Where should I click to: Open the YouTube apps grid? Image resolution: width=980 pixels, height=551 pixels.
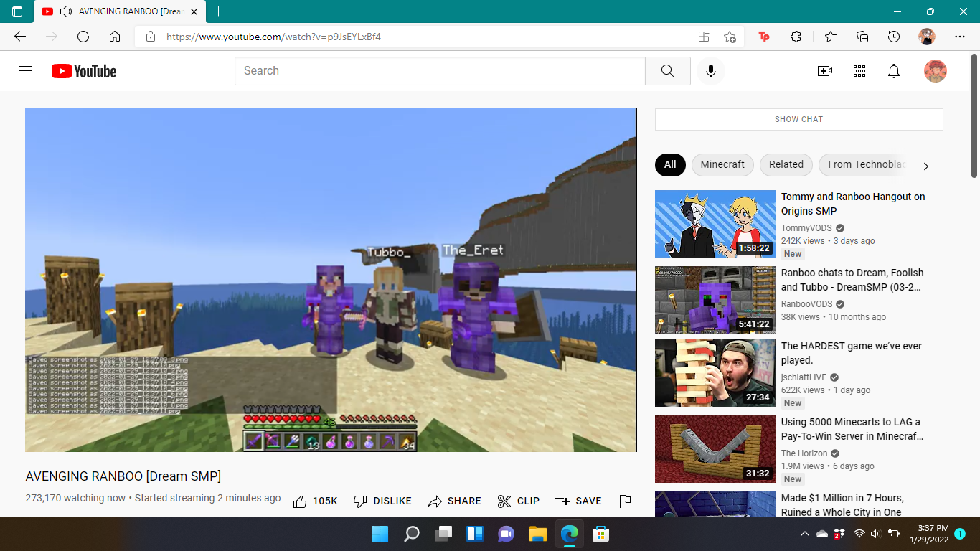coord(859,71)
